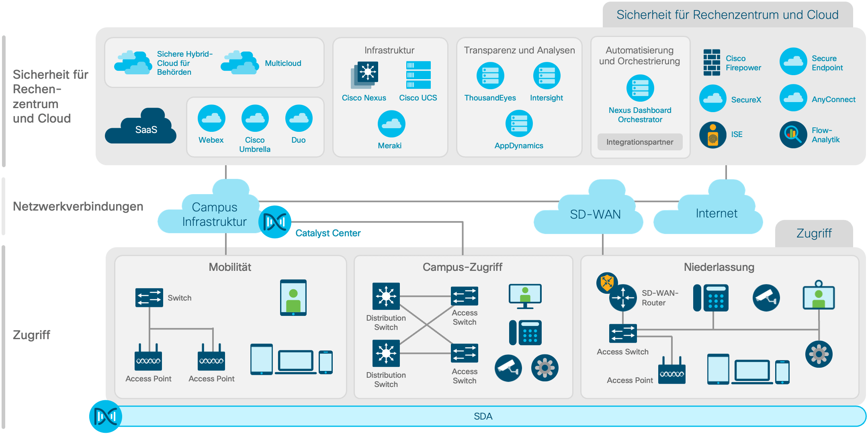Click the Catalyst Center DNA icon

pos(275,222)
